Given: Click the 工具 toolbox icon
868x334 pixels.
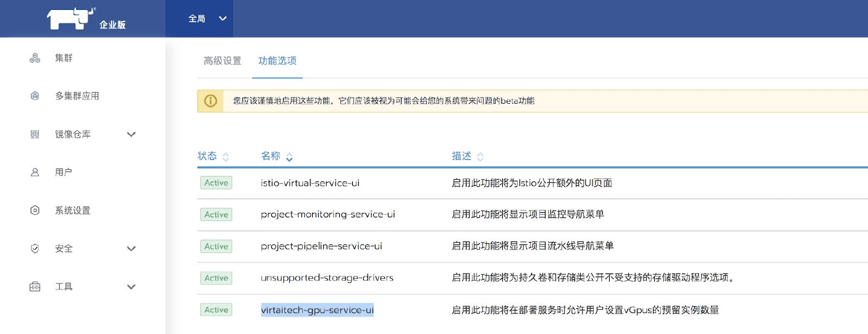Looking at the screenshot, I should [x=35, y=287].
